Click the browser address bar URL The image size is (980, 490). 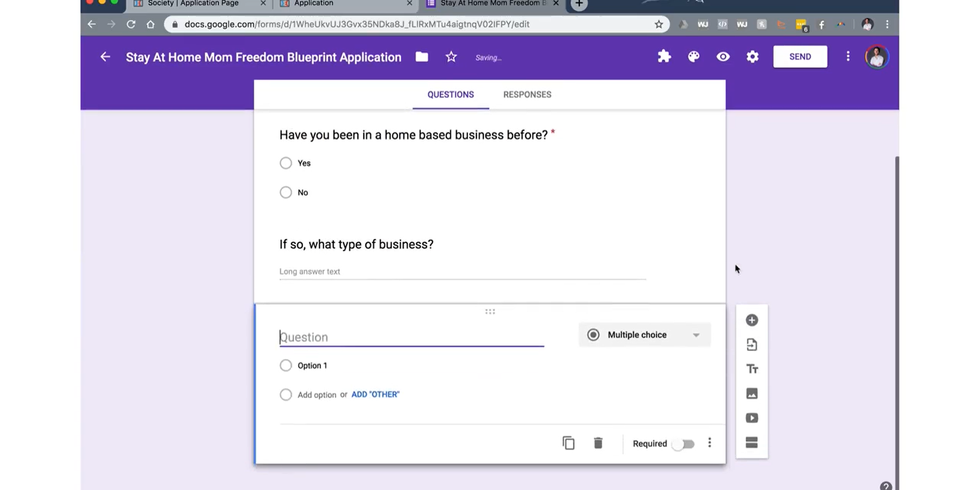tap(357, 24)
